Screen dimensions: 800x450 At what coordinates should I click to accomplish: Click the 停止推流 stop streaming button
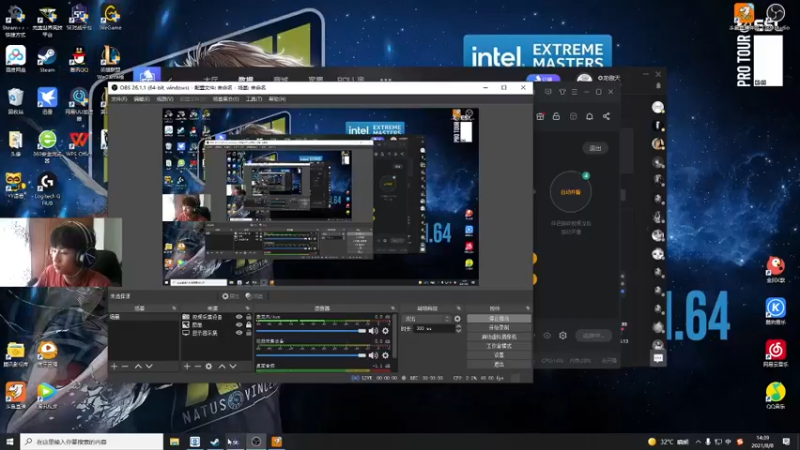coord(498,318)
